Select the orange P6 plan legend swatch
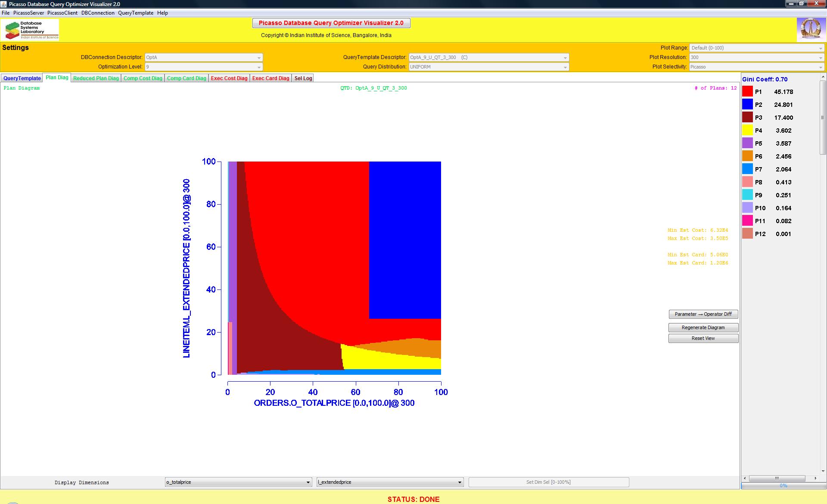The height and width of the screenshot is (504, 827). pos(747,156)
